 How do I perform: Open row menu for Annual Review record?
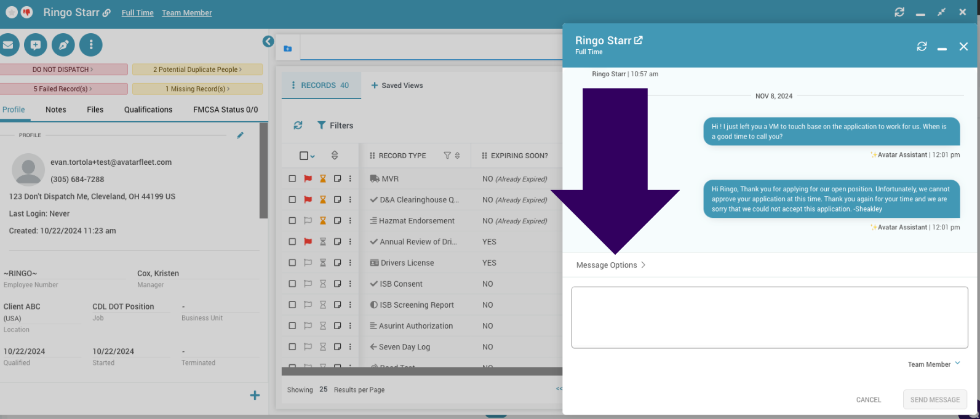click(x=350, y=242)
